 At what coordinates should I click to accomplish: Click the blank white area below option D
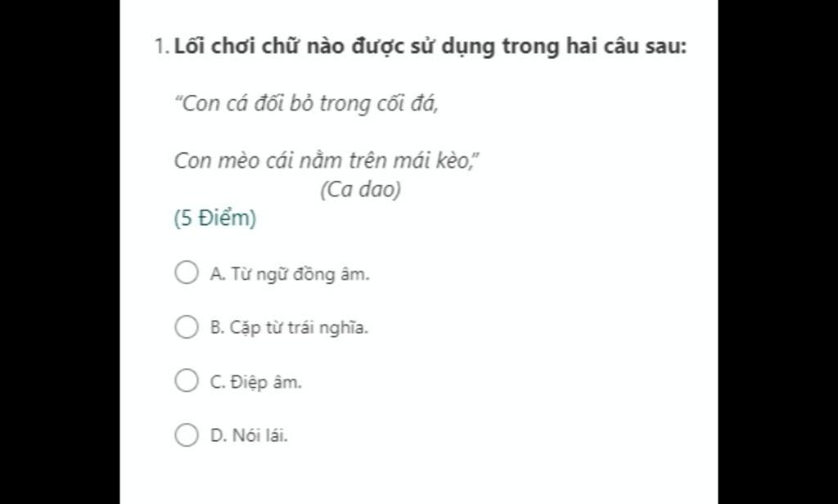coord(417,476)
